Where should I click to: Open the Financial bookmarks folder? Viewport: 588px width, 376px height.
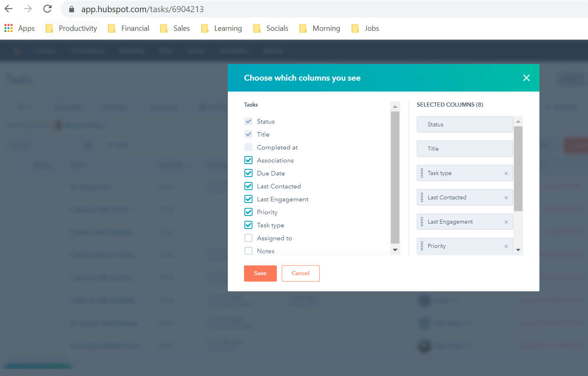[x=135, y=28]
